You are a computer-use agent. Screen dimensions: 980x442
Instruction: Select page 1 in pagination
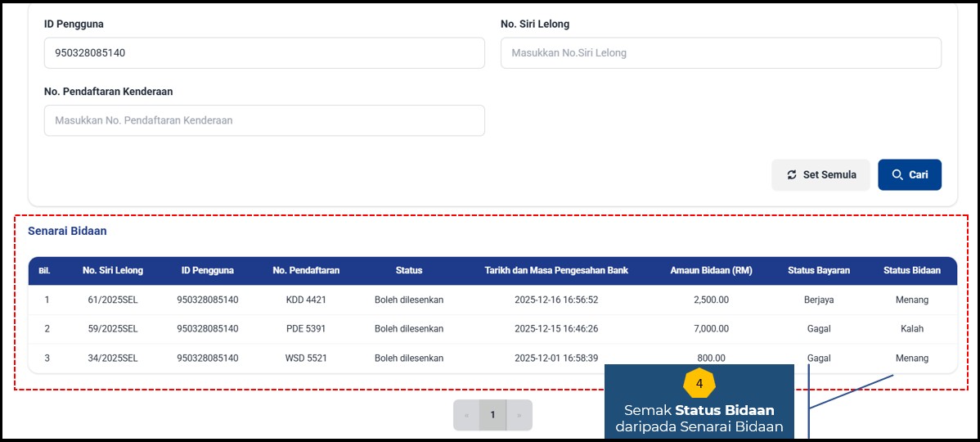pyautogui.click(x=492, y=415)
